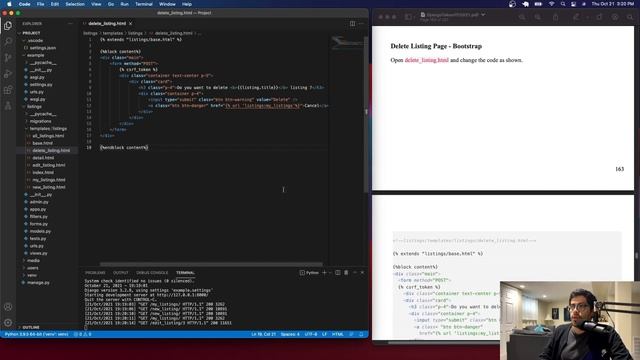Click the HTML language mode indicator
The width and height of the screenshot is (640, 360).
(338, 334)
